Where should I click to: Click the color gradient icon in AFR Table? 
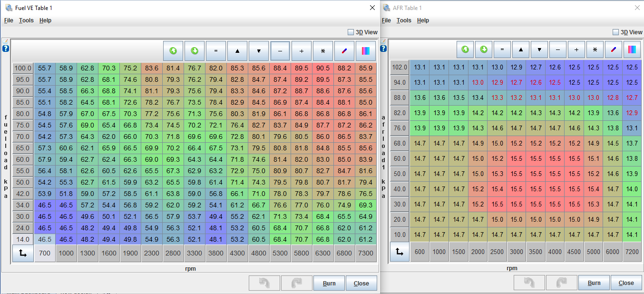point(632,49)
